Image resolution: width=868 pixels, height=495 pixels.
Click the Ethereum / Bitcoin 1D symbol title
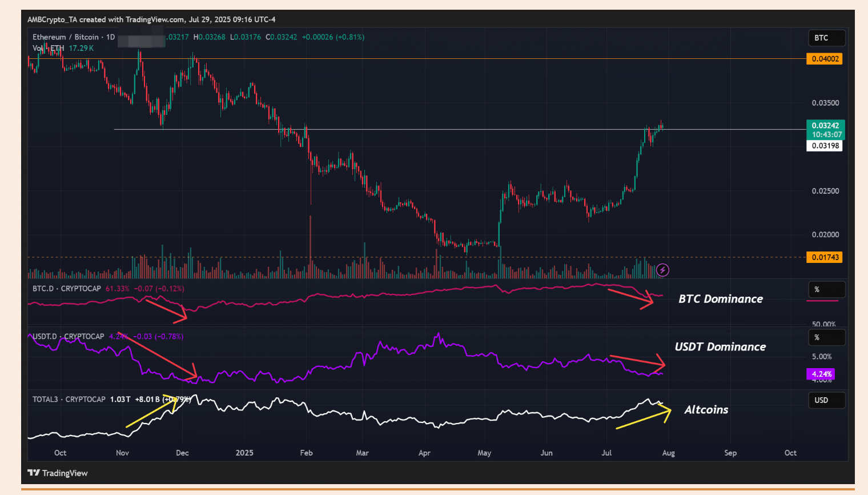[x=73, y=37]
